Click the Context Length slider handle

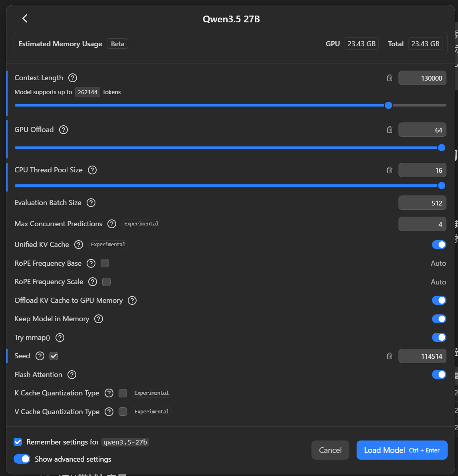tap(389, 105)
